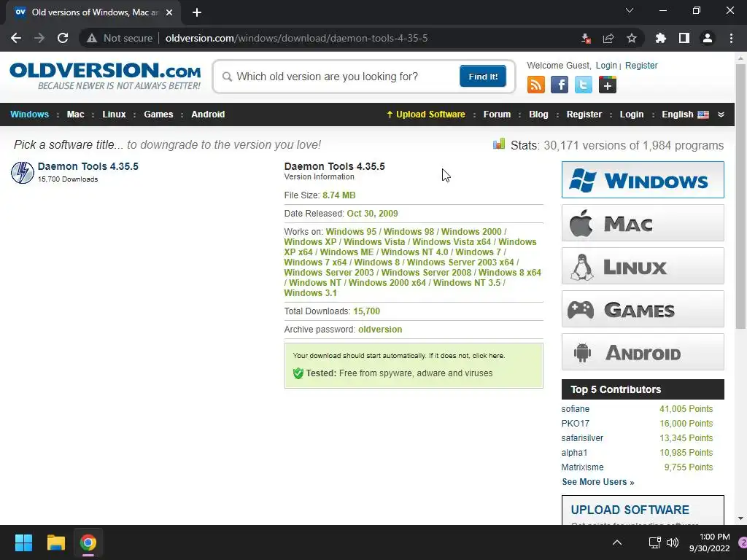This screenshot has height=560, width=747.
Task: Click contributor PKO17
Action: point(575,424)
